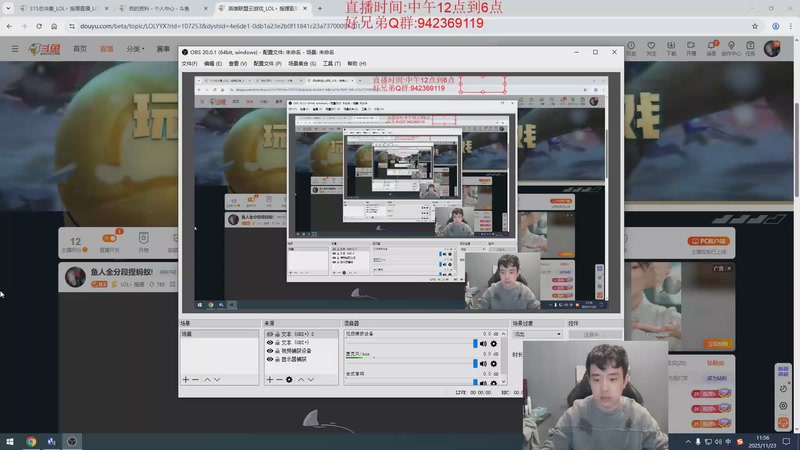Move scene down with the down arrow

217,380
